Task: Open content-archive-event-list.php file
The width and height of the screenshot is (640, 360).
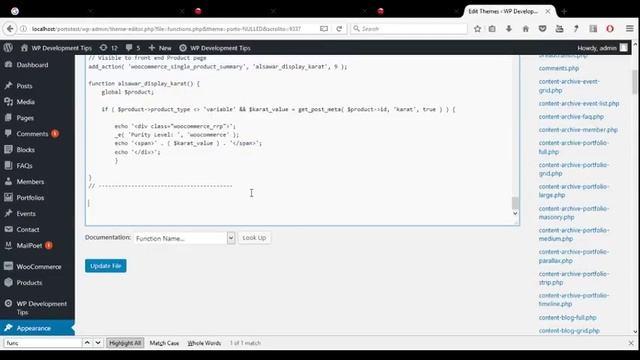Action: [x=579, y=103]
